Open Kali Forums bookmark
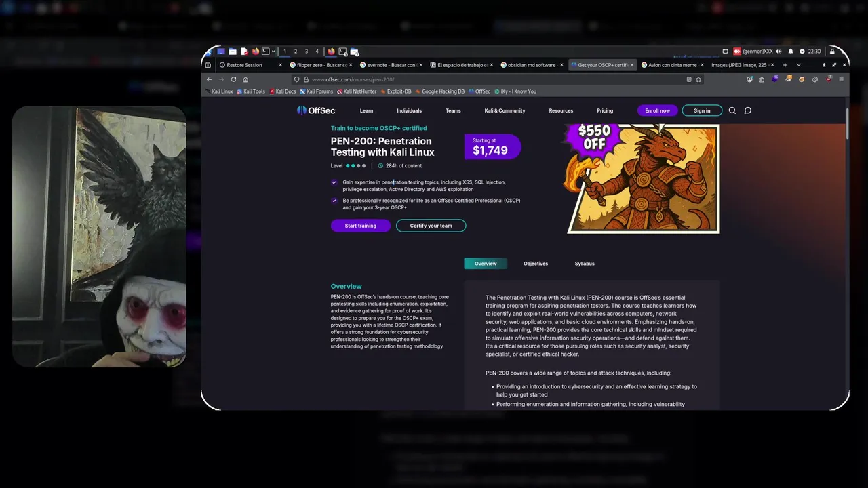Image resolution: width=868 pixels, height=488 pixels. point(317,91)
